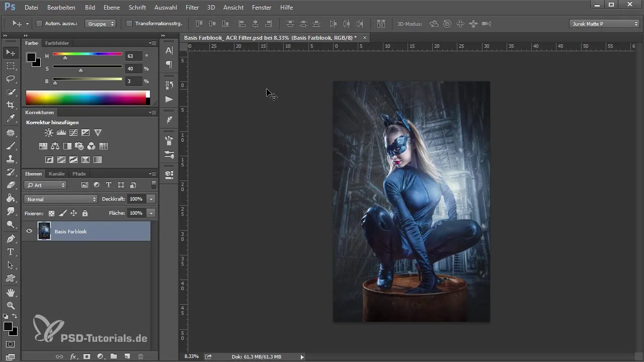Viewport: 644px width, 362px height.
Task: Select the Eyedropper tool
Action: pos(11,118)
